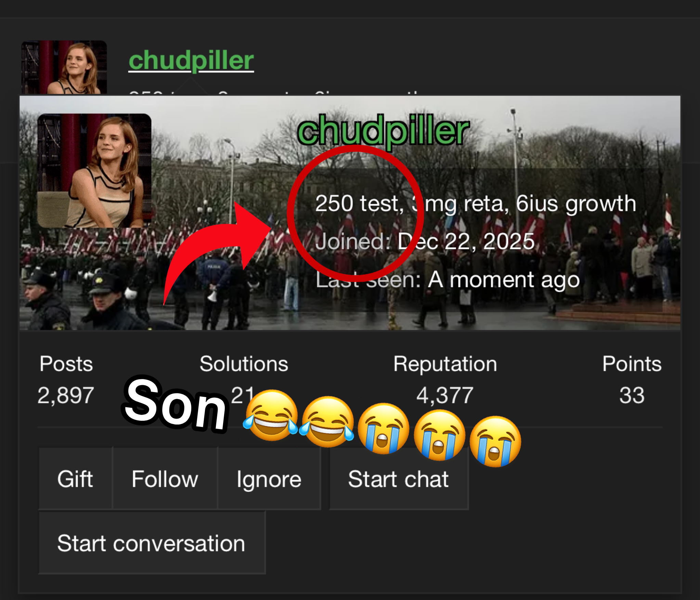Click the Joined date text
Image resolution: width=700 pixels, height=600 pixels.
pos(425,242)
